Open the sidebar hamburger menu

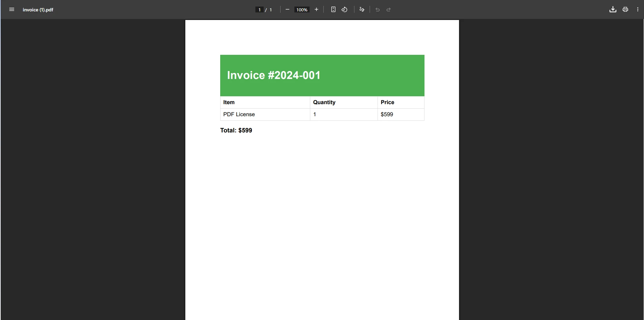[x=11, y=9]
